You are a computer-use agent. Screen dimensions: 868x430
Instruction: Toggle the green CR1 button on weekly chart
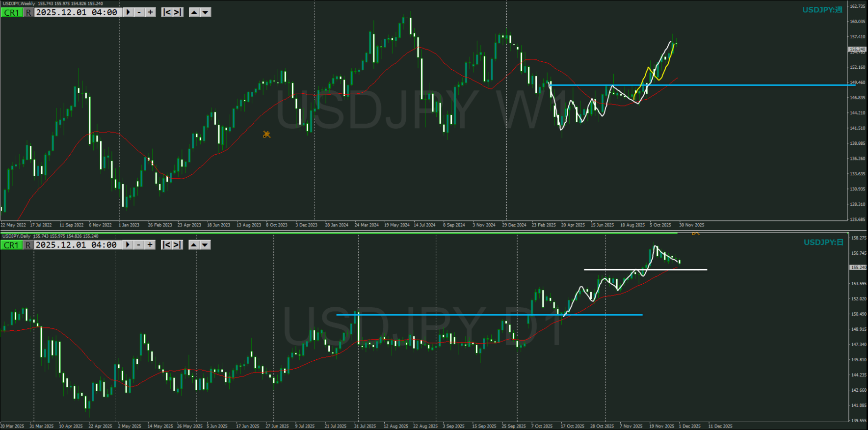12,12
